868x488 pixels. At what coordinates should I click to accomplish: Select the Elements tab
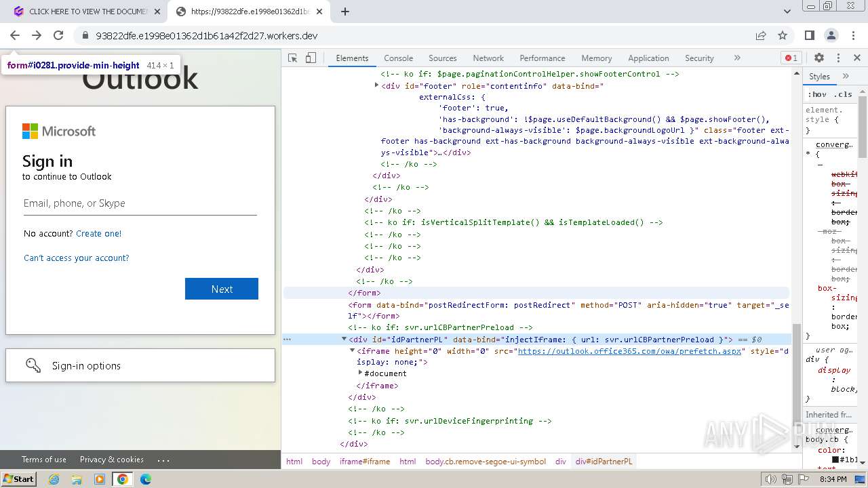[x=352, y=58]
